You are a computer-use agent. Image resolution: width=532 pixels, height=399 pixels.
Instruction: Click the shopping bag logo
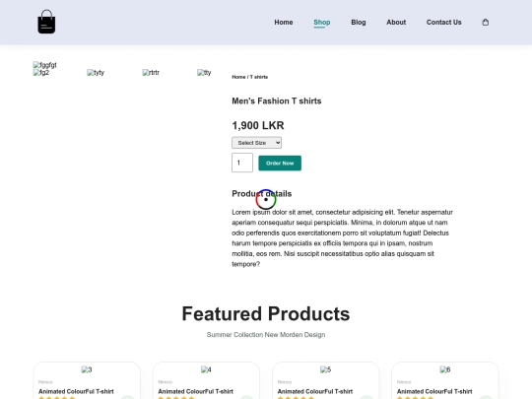click(46, 22)
